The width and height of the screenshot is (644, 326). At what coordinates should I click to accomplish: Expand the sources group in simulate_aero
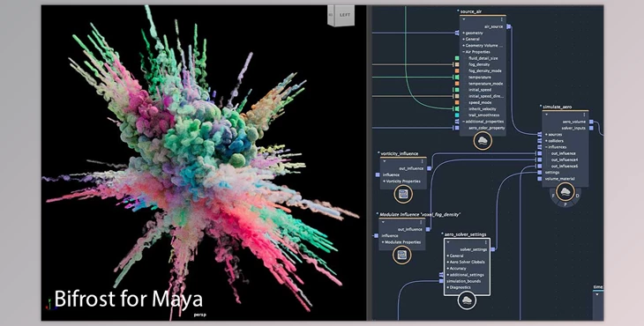(546, 135)
